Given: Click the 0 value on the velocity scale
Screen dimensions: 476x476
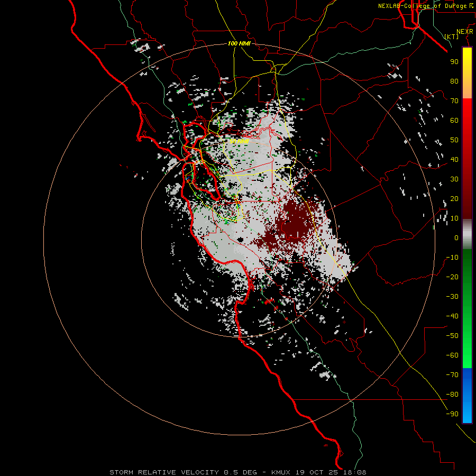Looking at the screenshot, I should click(x=456, y=238).
